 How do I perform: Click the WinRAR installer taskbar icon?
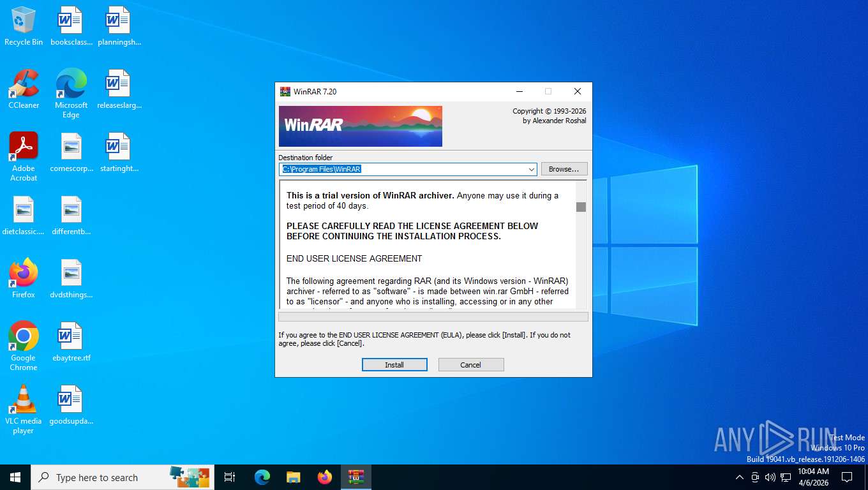(x=356, y=477)
